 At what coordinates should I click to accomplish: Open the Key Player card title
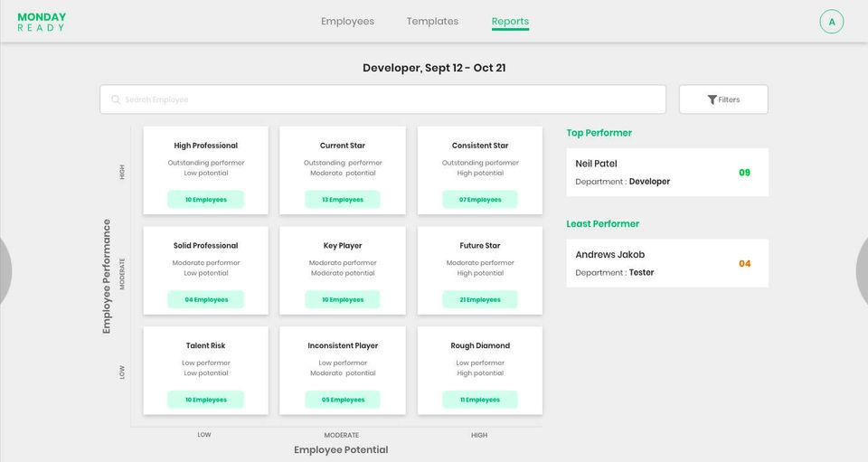pyautogui.click(x=343, y=246)
